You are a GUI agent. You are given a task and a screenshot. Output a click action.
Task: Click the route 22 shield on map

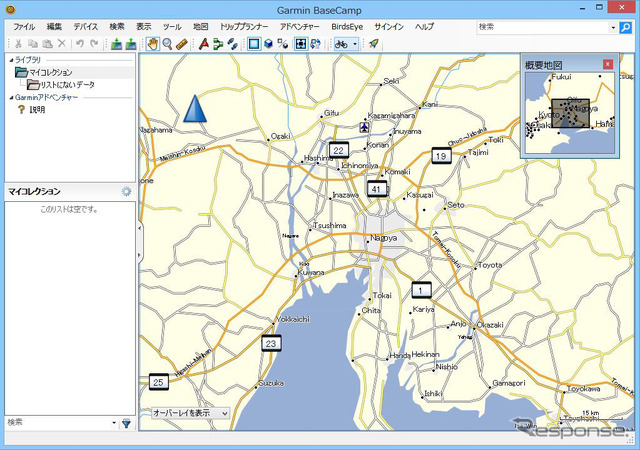tap(338, 150)
